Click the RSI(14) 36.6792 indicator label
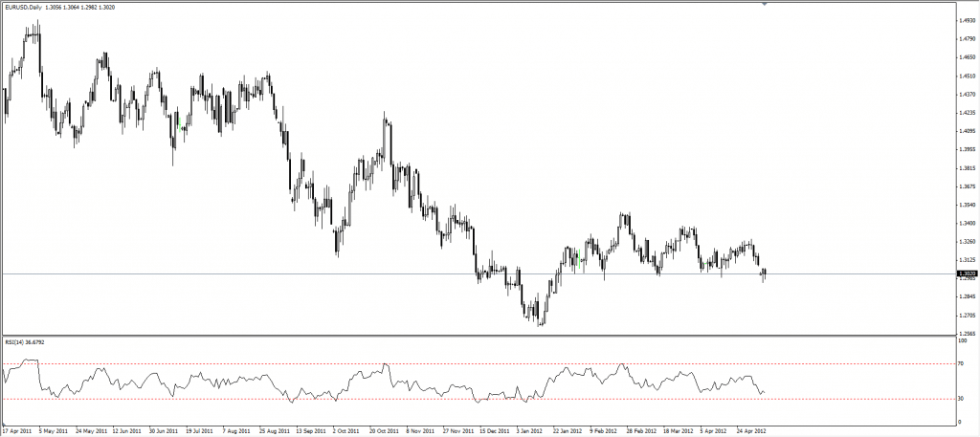980x437 pixels. (24, 341)
